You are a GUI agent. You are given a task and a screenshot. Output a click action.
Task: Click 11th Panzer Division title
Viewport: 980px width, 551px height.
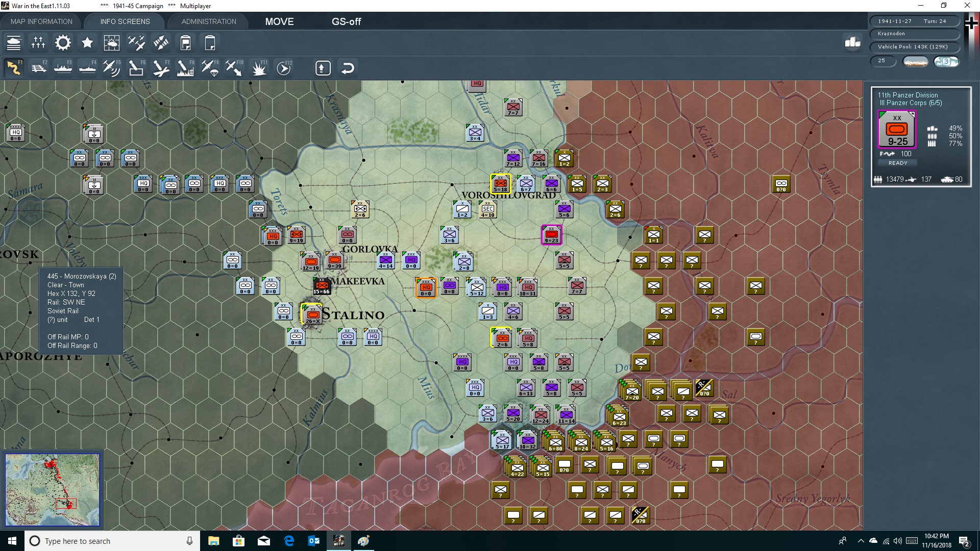pyautogui.click(x=908, y=95)
